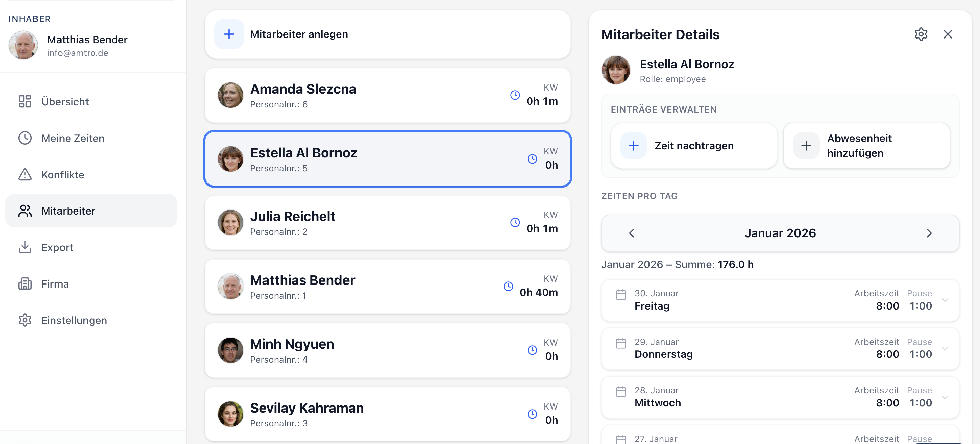Click the calendar icon for 30. Januar

pyautogui.click(x=621, y=295)
